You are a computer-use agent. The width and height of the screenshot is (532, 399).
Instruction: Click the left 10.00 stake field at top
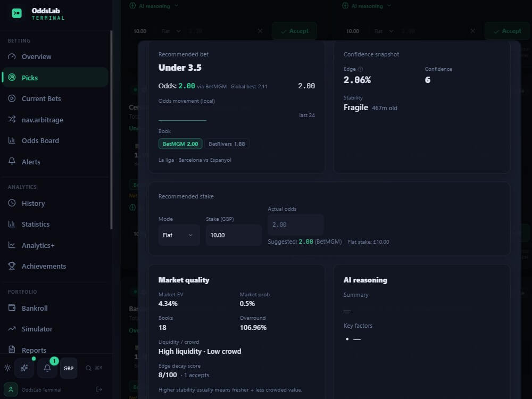click(140, 31)
